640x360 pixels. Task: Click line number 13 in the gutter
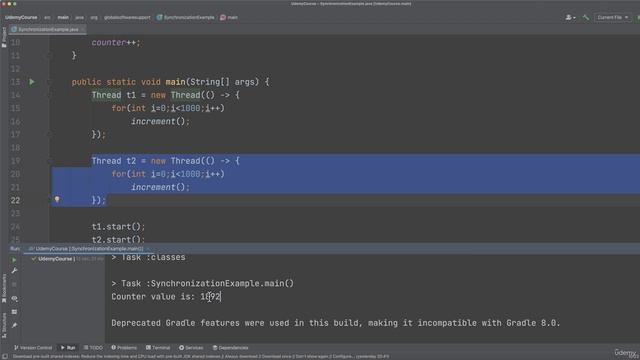[15, 82]
